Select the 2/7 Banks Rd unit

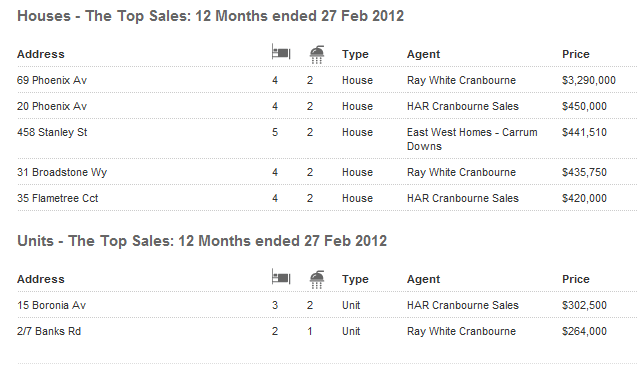(49, 331)
